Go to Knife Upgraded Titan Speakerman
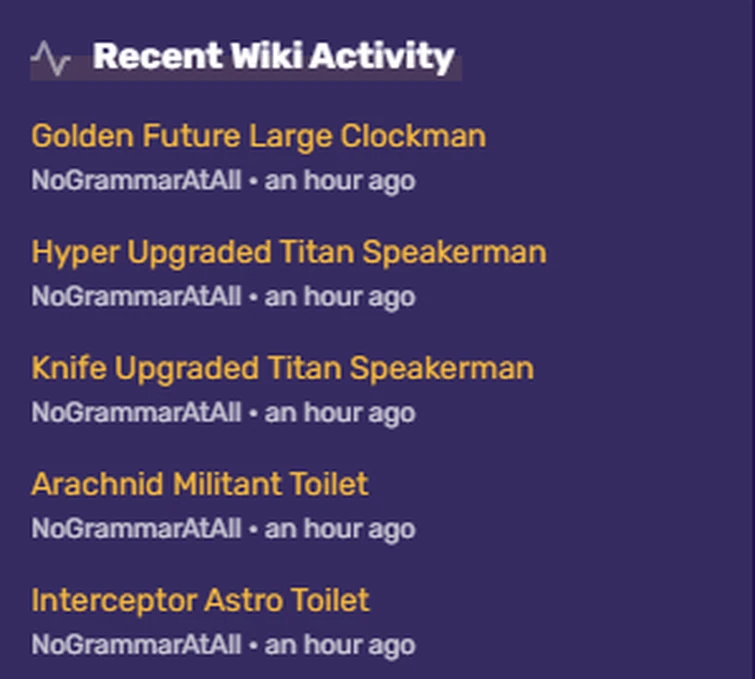The image size is (755, 679). click(282, 368)
